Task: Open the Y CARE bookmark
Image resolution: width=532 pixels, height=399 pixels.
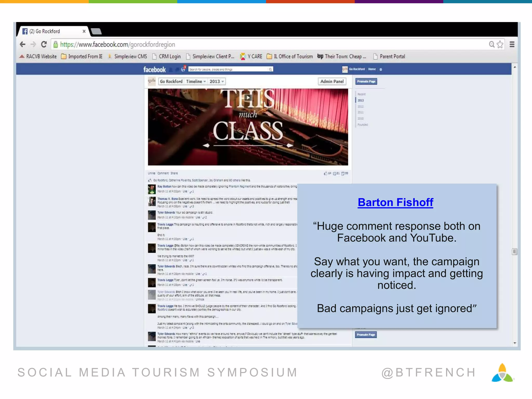Action: (x=251, y=56)
